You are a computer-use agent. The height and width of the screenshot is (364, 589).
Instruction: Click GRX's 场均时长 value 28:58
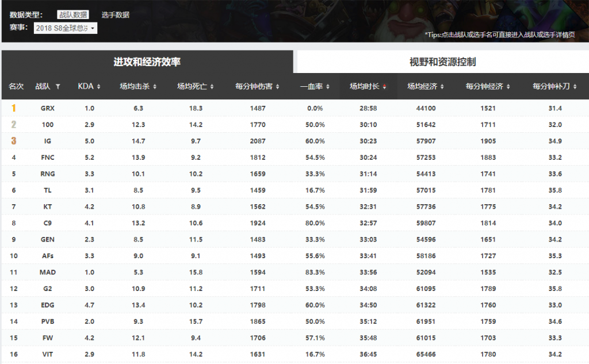(x=368, y=108)
